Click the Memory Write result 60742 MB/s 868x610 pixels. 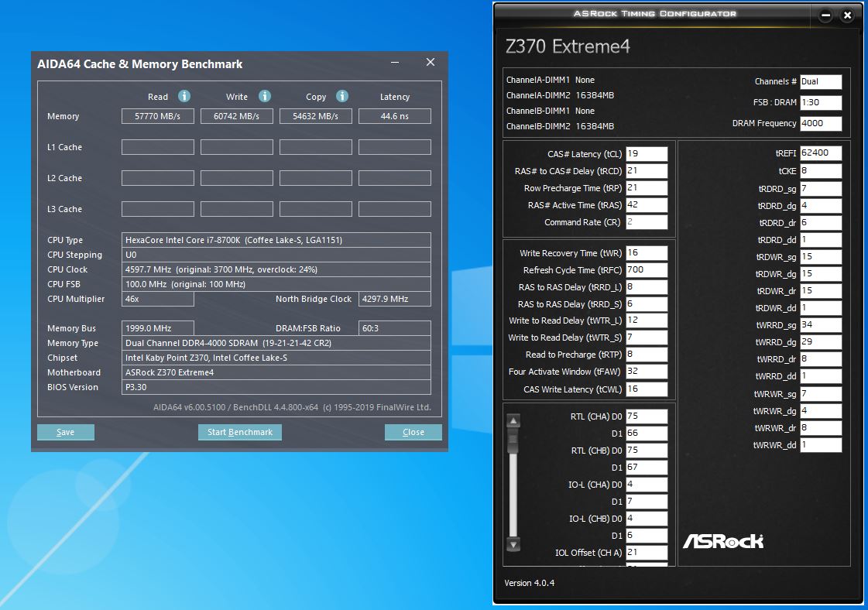[x=236, y=116]
